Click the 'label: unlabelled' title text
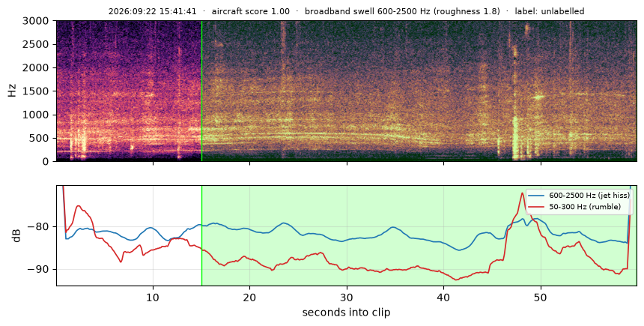644x326 pixels. tap(550, 11)
